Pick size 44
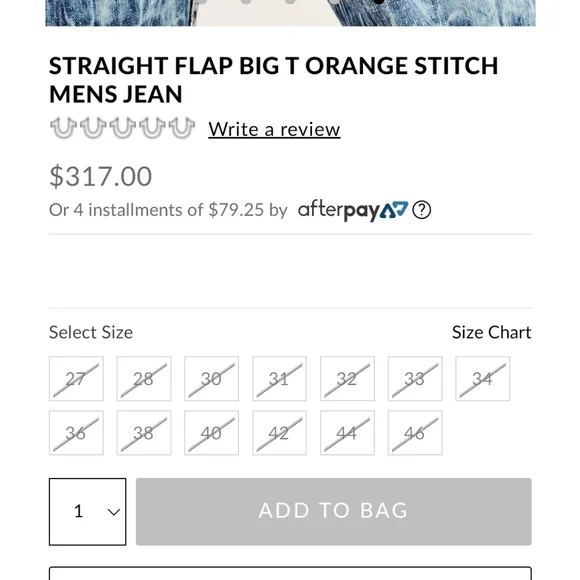The image size is (580, 580). [x=347, y=433]
